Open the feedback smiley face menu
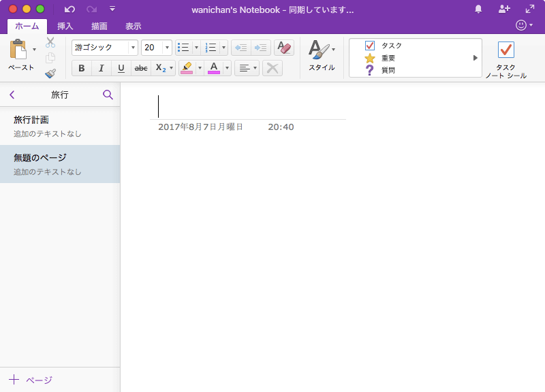Viewport: 545px width, 392px height. [524, 25]
